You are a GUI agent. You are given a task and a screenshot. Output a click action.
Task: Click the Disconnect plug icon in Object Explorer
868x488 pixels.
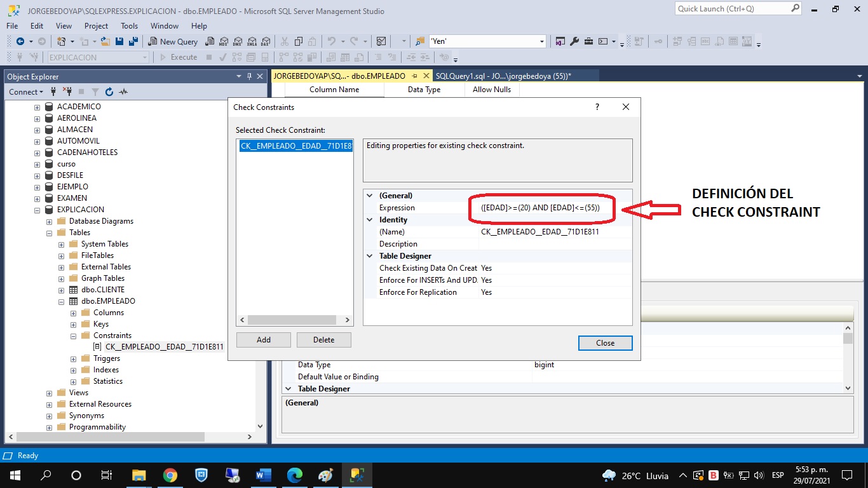[x=67, y=91]
